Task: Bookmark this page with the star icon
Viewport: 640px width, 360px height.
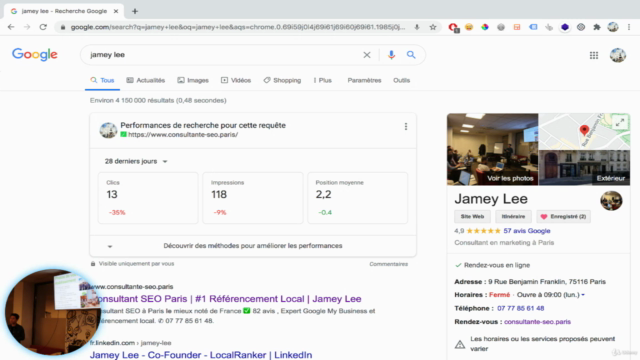Action: click(433, 27)
